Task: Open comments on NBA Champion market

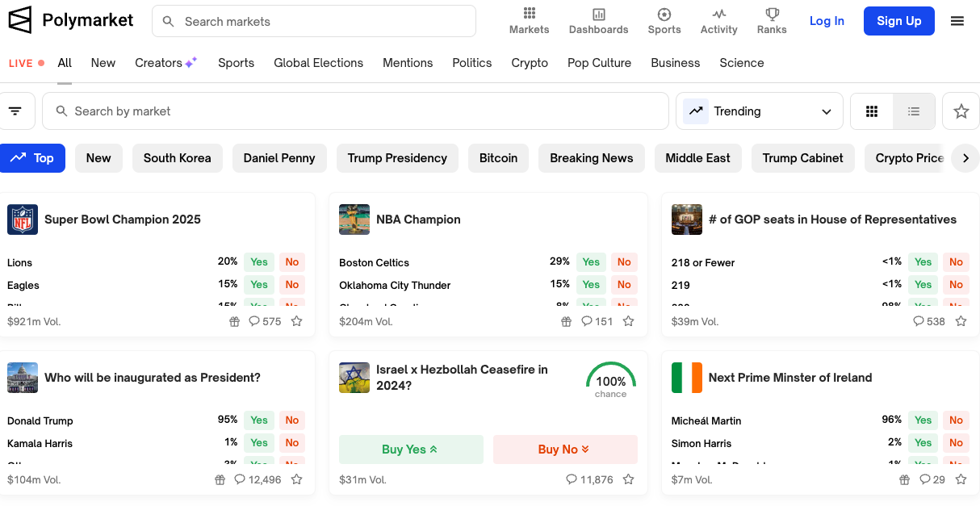Action: click(x=597, y=321)
